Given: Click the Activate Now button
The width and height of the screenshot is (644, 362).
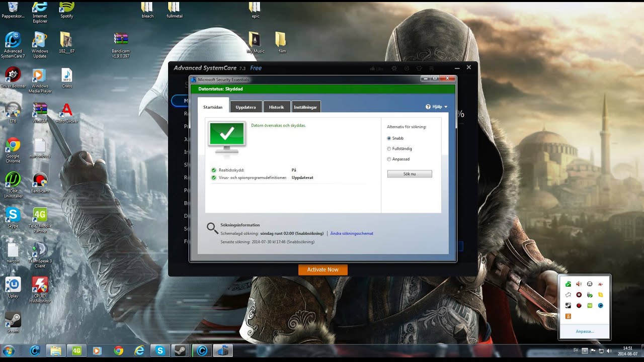Looking at the screenshot, I should pos(323,270).
